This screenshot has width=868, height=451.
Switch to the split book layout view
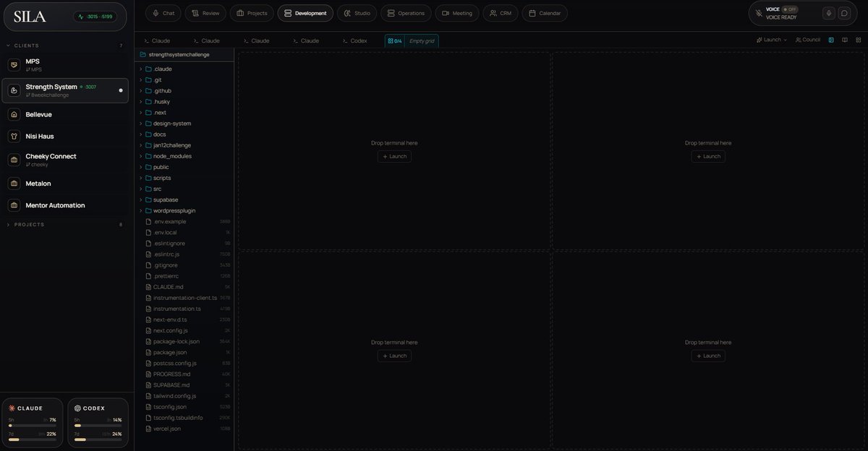click(845, 40)
